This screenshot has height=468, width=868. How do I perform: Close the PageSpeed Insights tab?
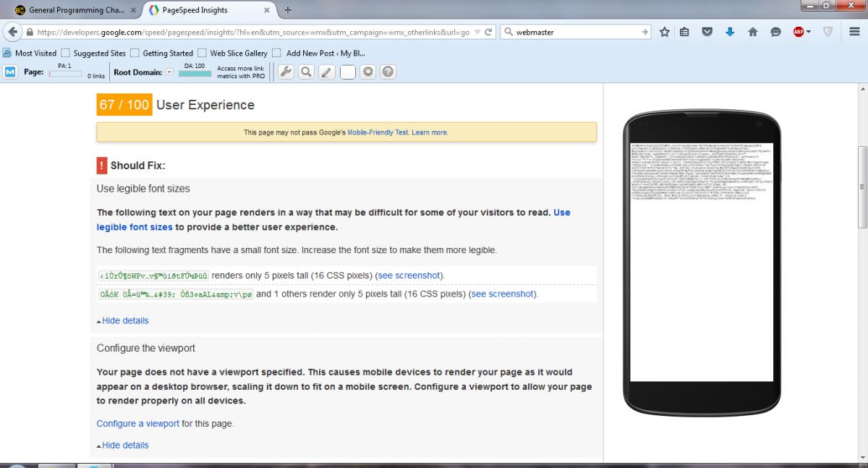(x=267, y=10)
